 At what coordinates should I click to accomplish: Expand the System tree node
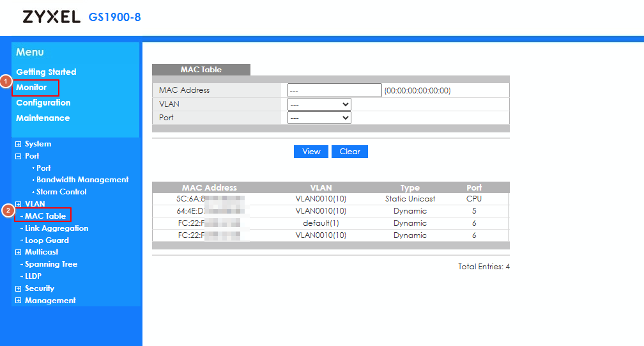[18, 145]
